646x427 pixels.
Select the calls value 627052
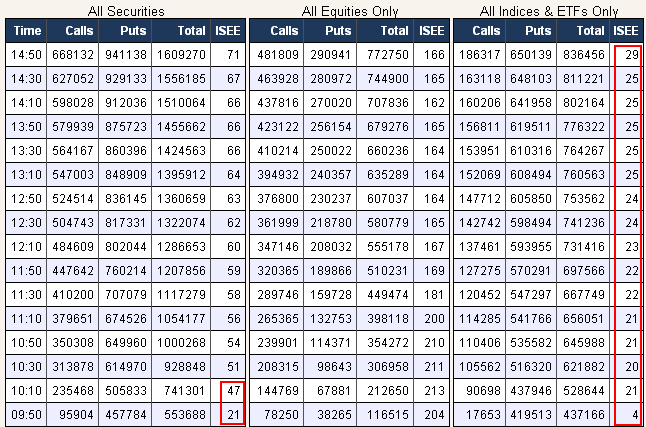73,78
